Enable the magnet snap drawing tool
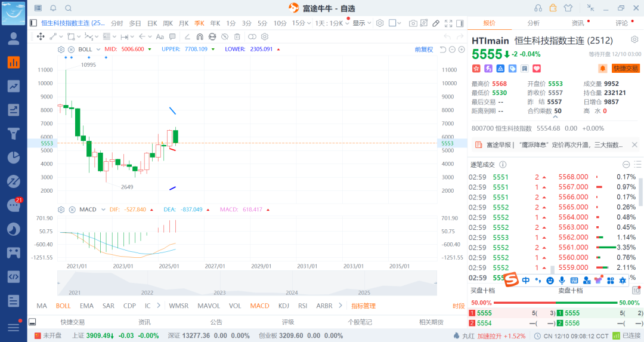The height and width of the screenshot is (342, 644). pos(200,36)
